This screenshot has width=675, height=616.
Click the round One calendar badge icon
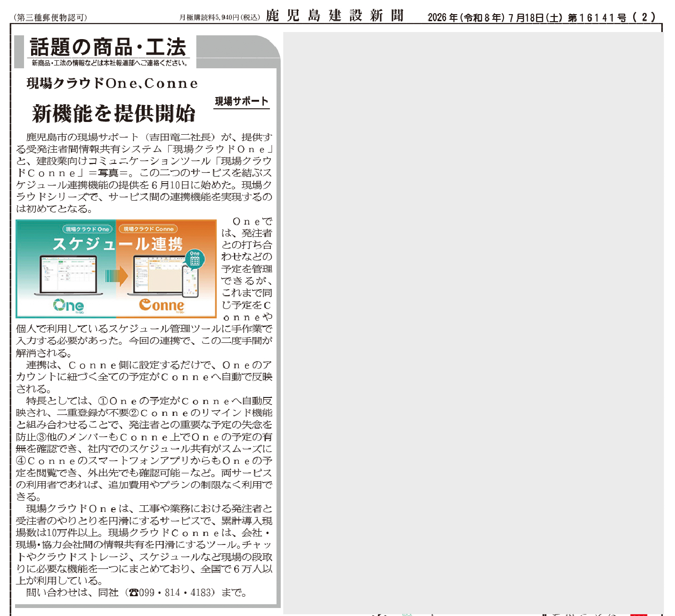[x=195, y=259]
